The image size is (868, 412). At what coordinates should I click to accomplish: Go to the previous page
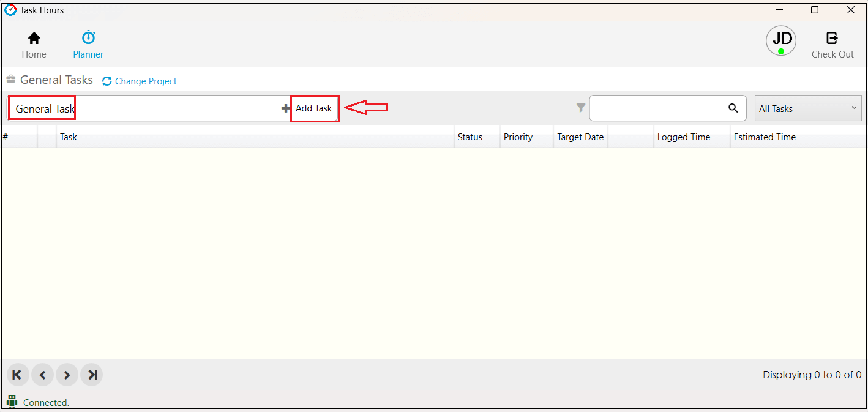pyautogui.click(x=42, y=375)
